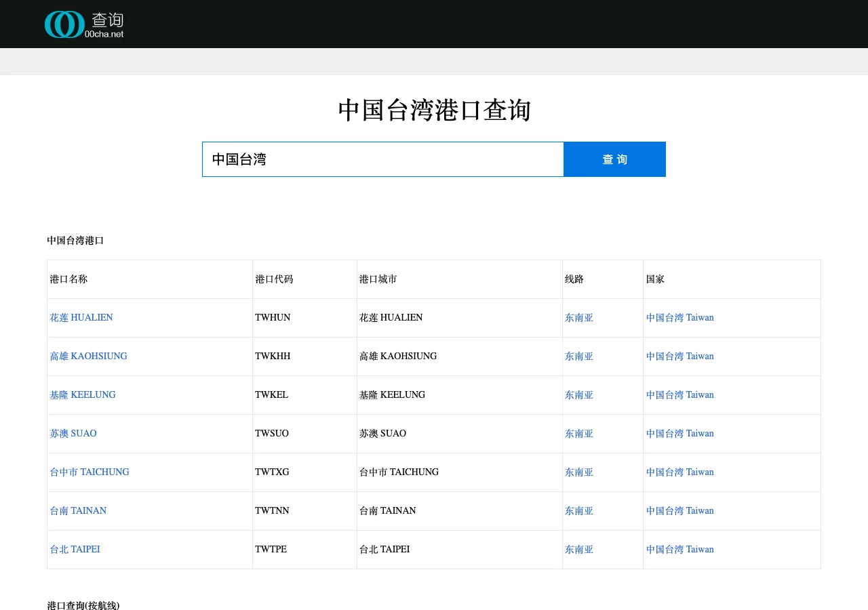The height and width of the screenshot is (610, 868).
Task: Open the 苏澳 SUAO port link
Action: pyautogui.click(x=73, y=433)
